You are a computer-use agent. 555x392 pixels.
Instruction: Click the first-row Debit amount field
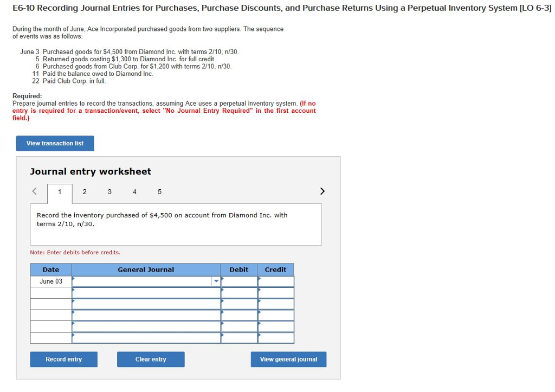pos(240,281)
